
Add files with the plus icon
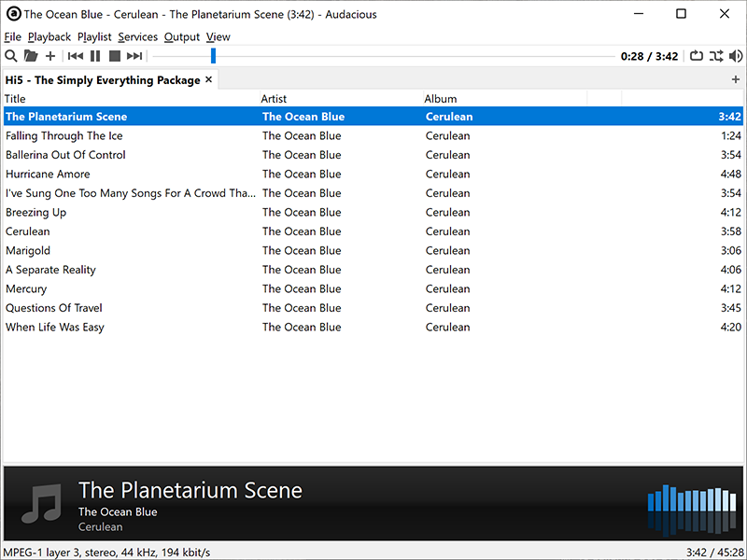click(50, 56)
